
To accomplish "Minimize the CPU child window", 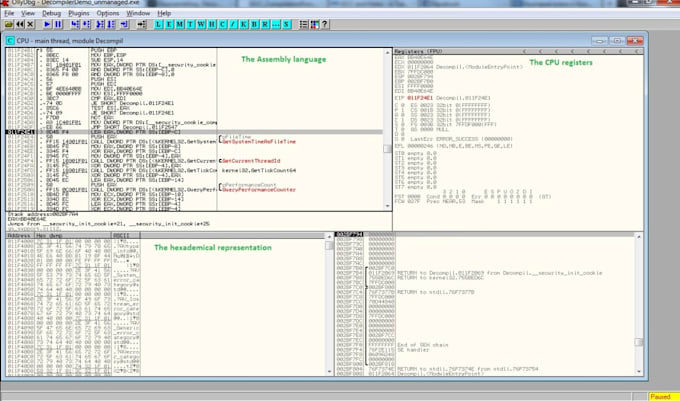I will tap(600, 41).
